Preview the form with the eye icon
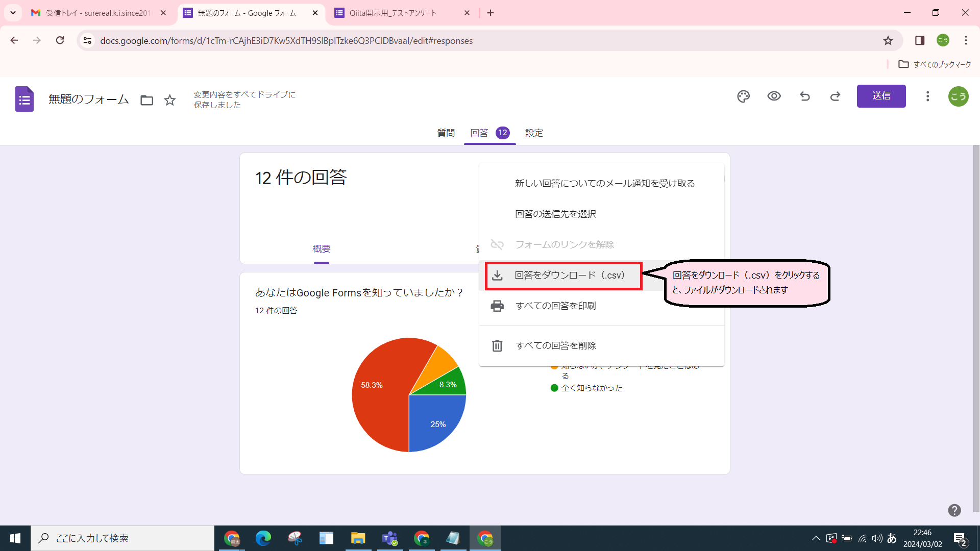This screenshot has height=551, width=980. [x=774, y=96]
